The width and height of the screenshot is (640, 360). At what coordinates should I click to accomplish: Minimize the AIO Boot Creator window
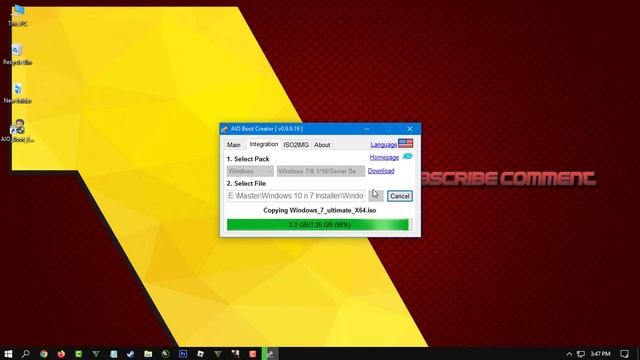[x=367, y=129]
